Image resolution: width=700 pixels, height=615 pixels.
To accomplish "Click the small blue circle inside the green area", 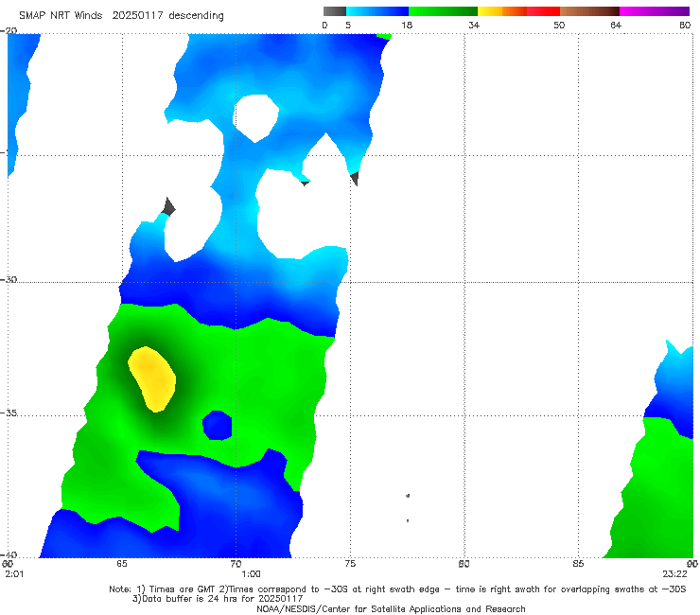I will 217,425.
